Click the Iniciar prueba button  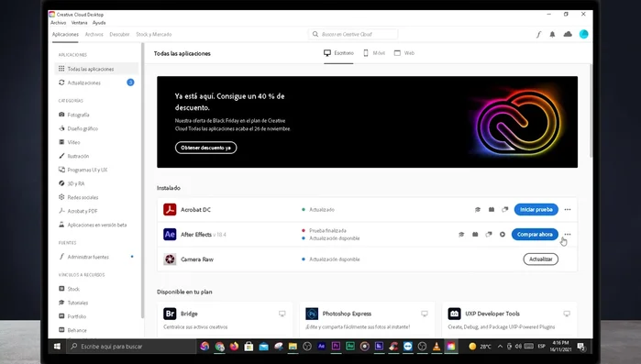536,210
